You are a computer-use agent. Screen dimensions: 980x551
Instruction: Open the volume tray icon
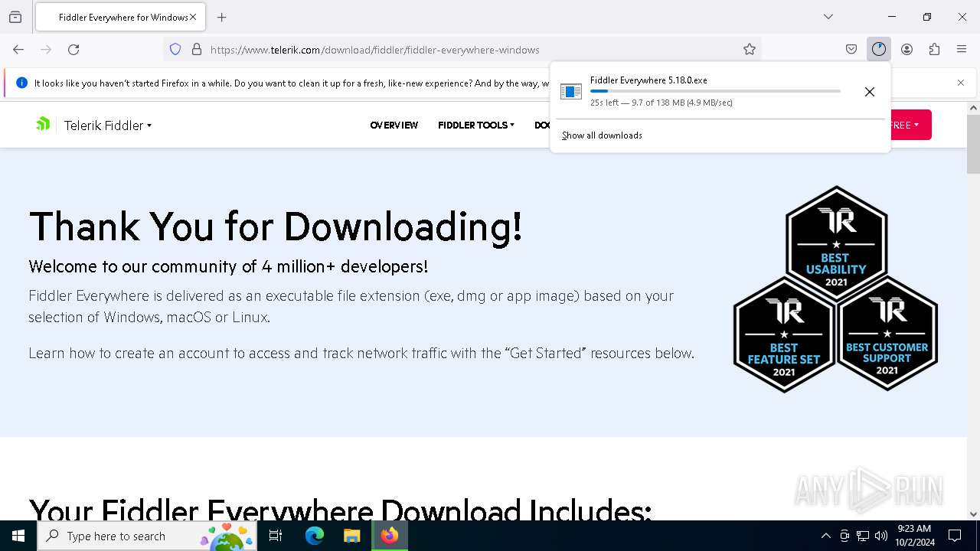coord(881,536)
